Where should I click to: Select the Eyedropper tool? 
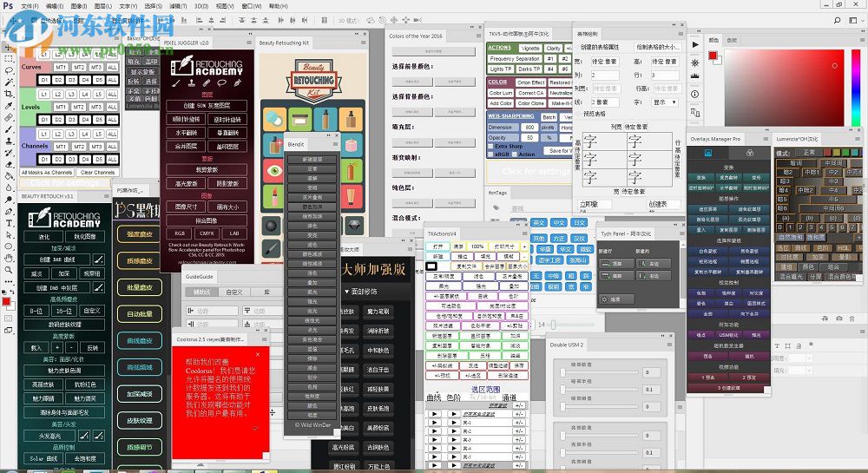point(9,105)
